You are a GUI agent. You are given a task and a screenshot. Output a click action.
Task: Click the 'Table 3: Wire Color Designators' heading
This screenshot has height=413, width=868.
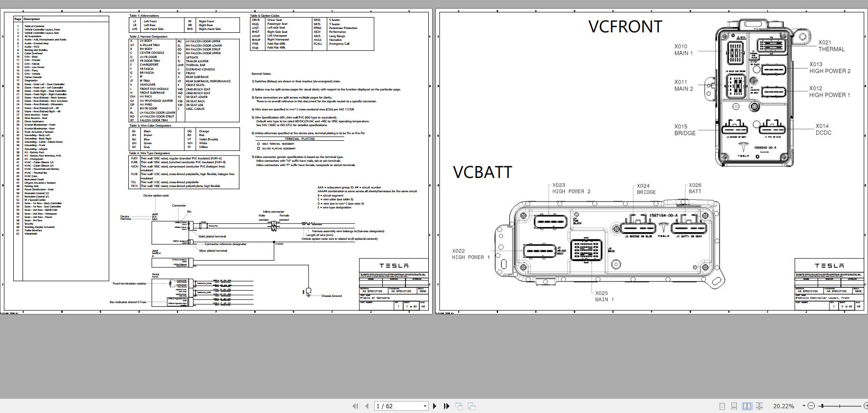(150, 126)
